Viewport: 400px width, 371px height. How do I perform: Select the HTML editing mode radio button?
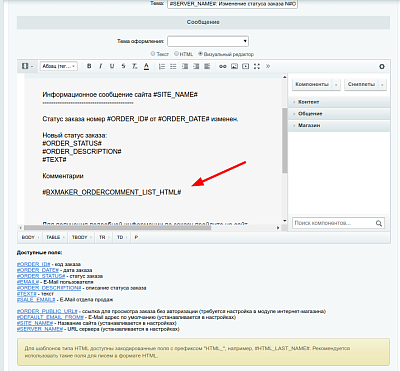click(x=176, y=53)
